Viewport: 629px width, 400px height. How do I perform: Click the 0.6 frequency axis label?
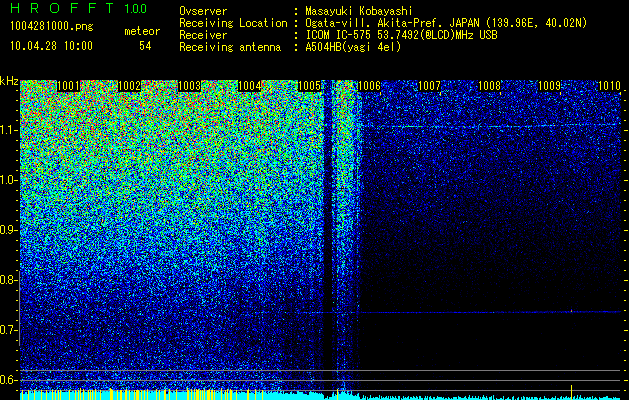pos(8,380)
